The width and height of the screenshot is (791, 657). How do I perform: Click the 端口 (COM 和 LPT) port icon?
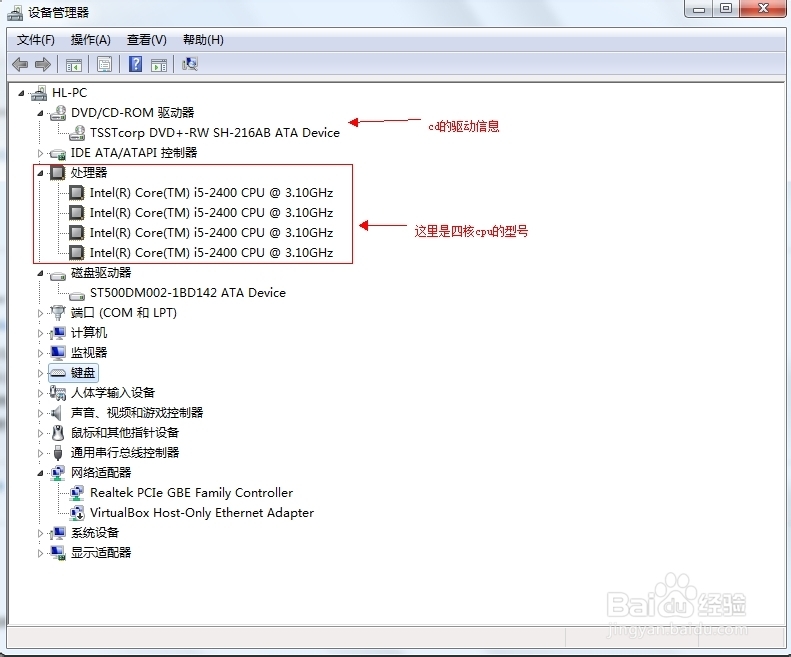coord(58,313)
